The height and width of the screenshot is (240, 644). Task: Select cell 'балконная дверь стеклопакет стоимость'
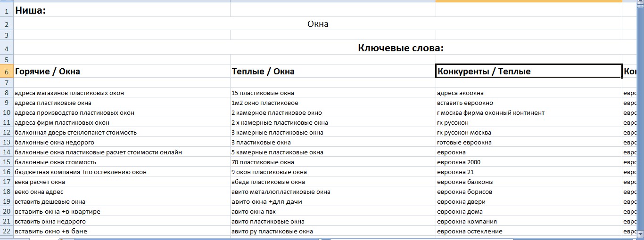pos(122,132)
